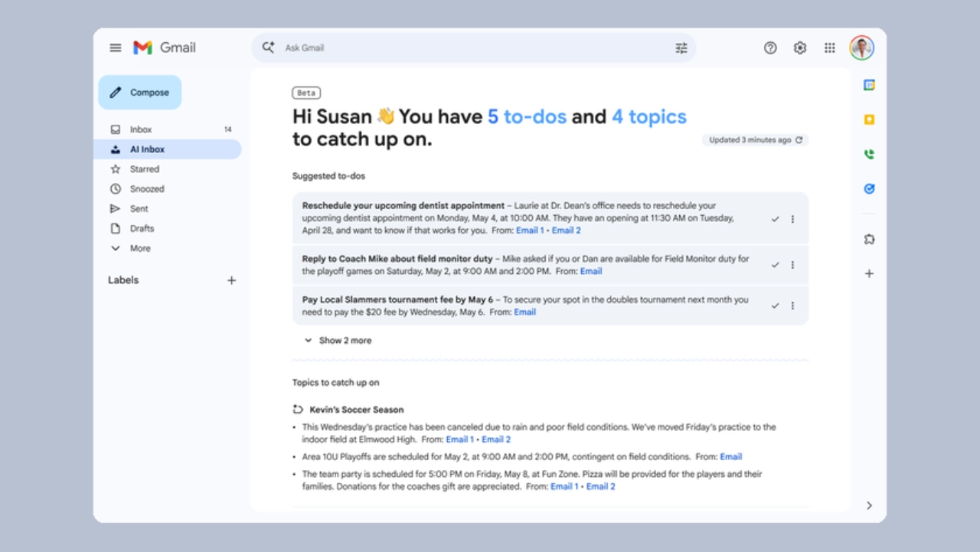Click the add-ons plus icon in side panel
The height and width of the screenshot is (552, 980).
pyautogui.click(x=869, y=273)
